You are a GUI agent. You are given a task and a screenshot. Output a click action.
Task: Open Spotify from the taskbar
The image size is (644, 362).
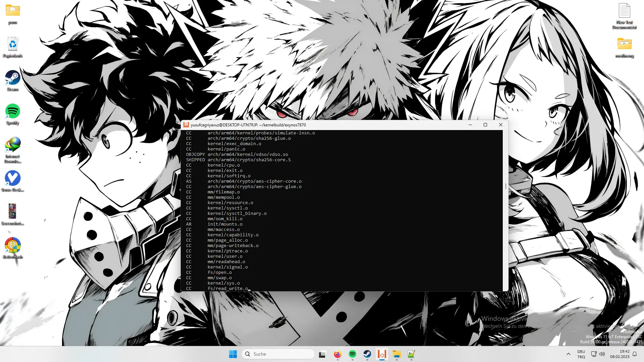(x=352, y=354)
